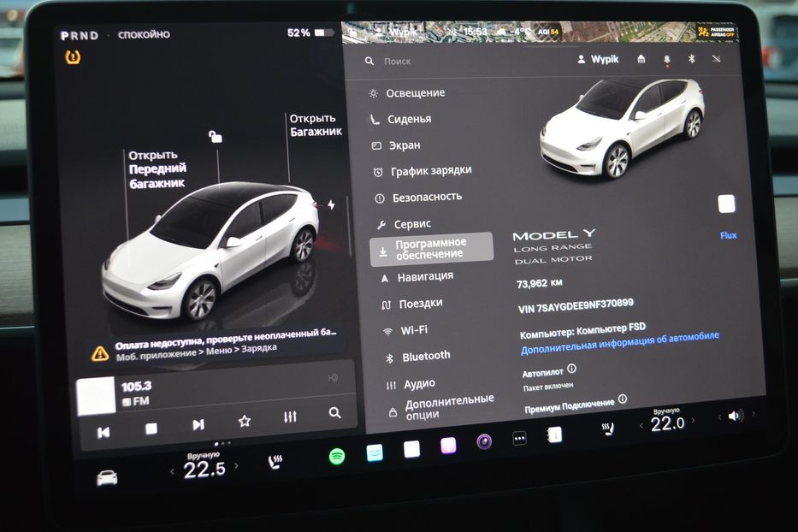Tap the HomeLink garage icon in the header
The width and height of the screenshot is (798, 532).
[640, 58]
